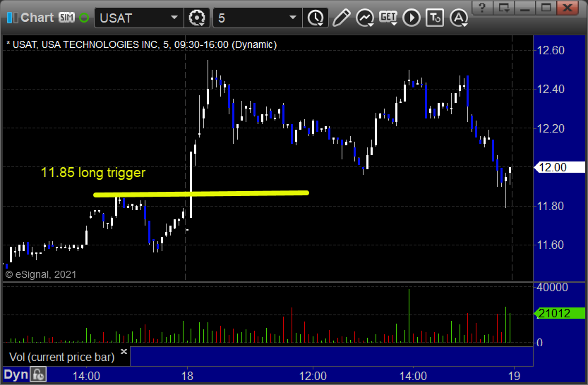Click the 12.60 price axis label
This screenshot has width=588, height=385.
point(551,50)
